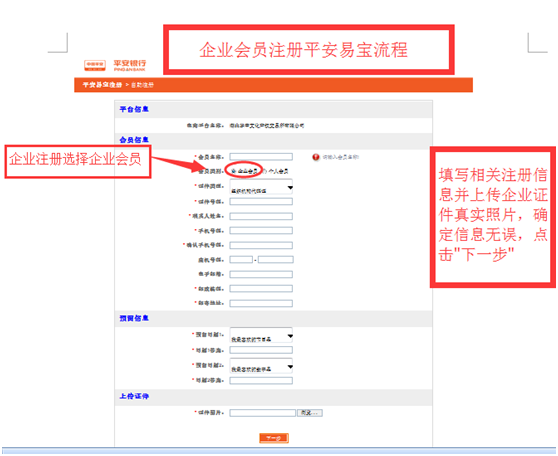Open the 证件类型 dropdown
The image size is (558, 456).
[261, 187]
